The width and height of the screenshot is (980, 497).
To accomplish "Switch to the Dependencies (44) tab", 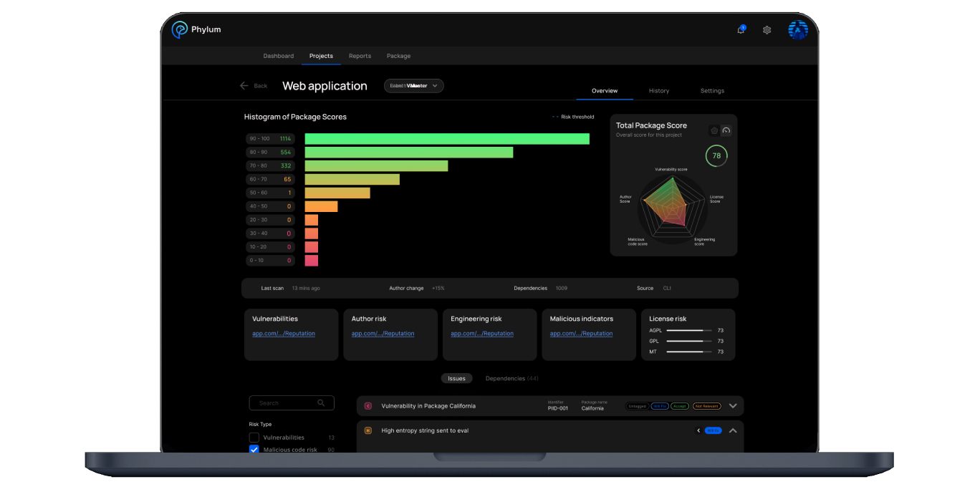I will pos(512,378).
